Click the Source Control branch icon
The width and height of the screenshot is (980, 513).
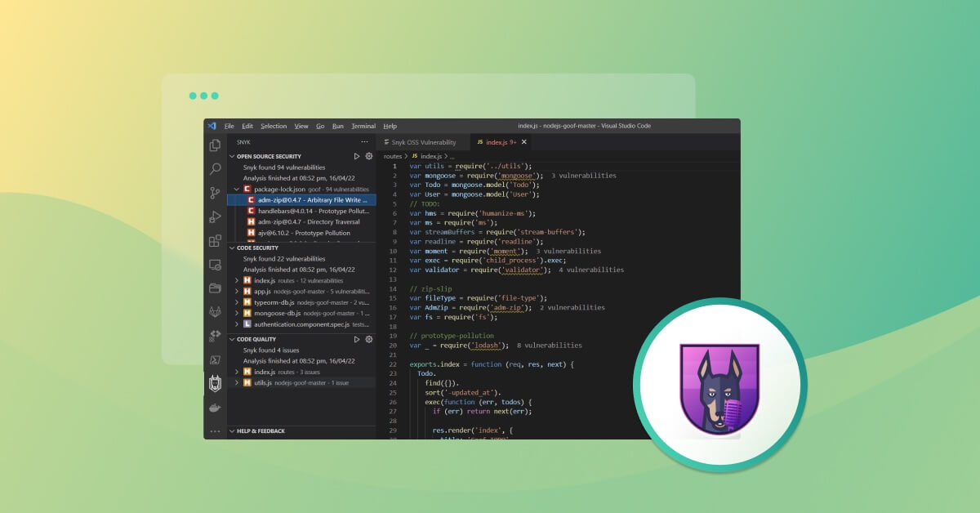[x=215, y=193]
